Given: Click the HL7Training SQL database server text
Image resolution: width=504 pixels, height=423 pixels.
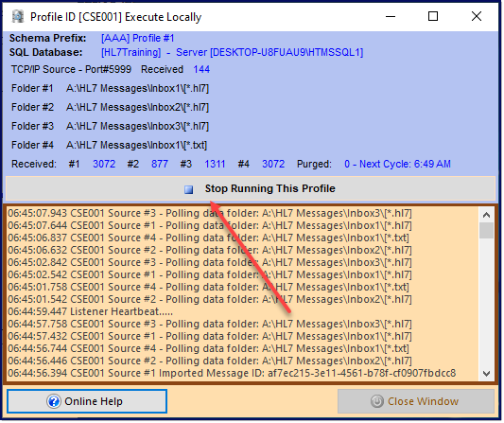Looking at the screenshot, I should click(232, 52).
